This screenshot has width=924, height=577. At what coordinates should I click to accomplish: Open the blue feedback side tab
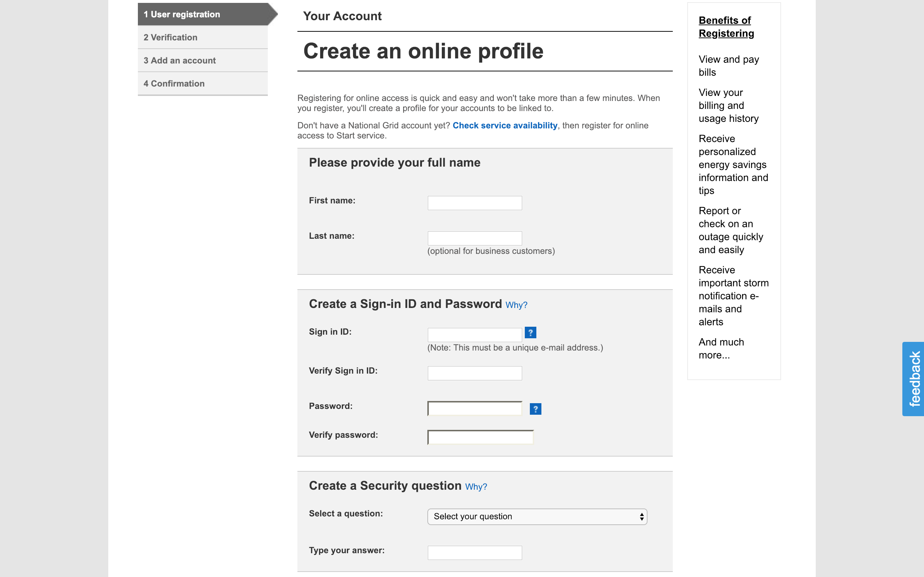click(913, 379)
